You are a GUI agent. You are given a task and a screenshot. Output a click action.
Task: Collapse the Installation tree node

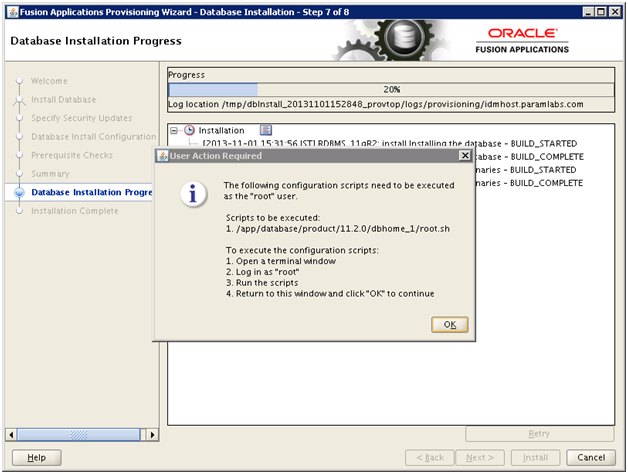point(174,131)
